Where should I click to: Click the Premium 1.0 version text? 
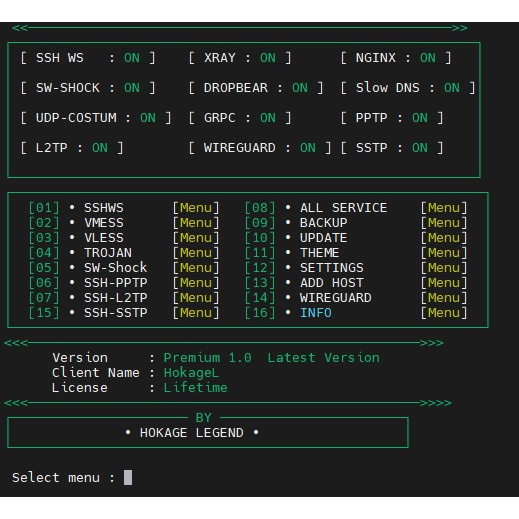pyautogui.click(x=207, y=358)
